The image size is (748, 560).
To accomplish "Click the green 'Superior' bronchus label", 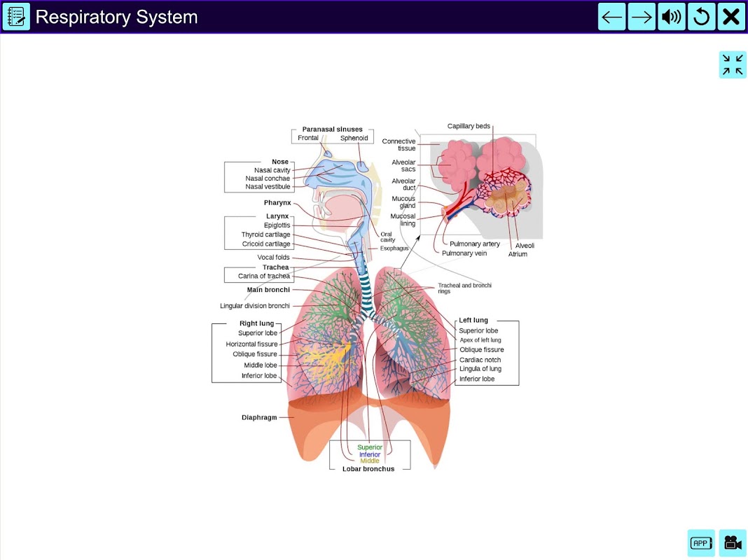I will click(370, 447).
